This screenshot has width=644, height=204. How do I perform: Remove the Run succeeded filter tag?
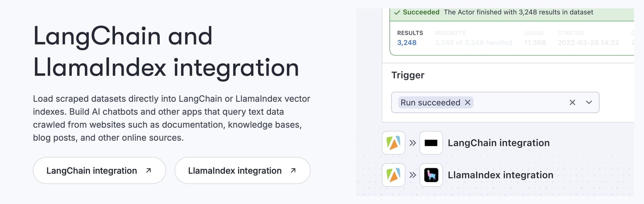pos(469,102)
